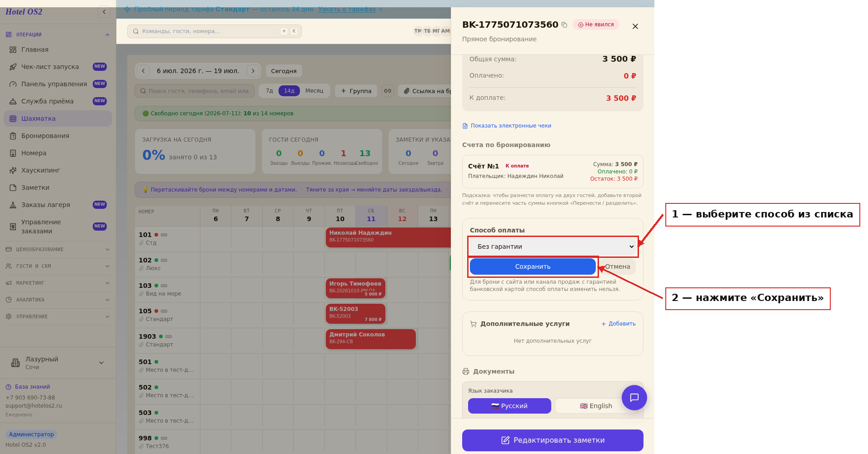The image size is (868, 454).
Task: Collapse the sidebar with the chevron button
Action: [x=104, y=12]
